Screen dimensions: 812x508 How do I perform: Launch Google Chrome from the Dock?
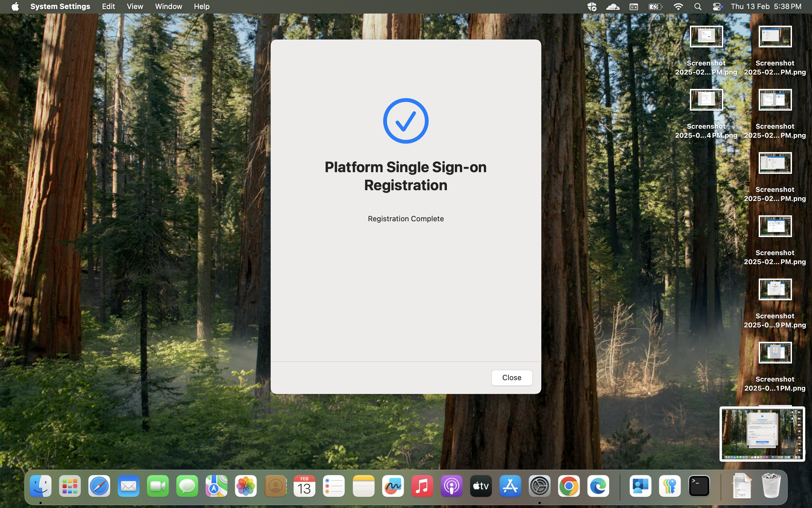569,486
